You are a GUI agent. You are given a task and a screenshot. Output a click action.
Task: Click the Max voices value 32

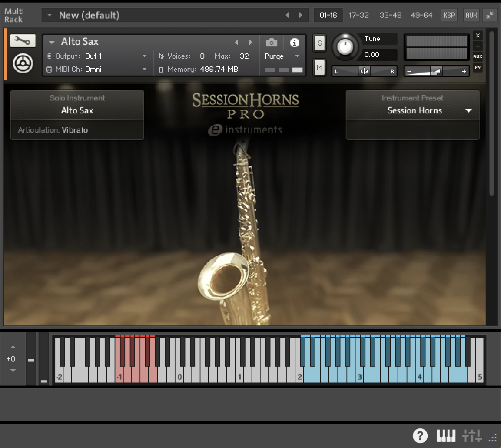pyautogui.click(x=244, y=56)
